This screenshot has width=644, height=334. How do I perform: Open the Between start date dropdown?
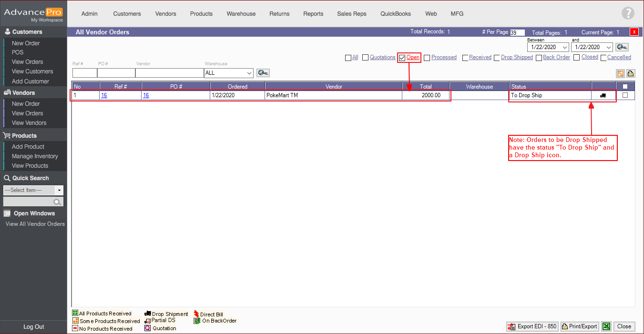click(x=565, y=47)
